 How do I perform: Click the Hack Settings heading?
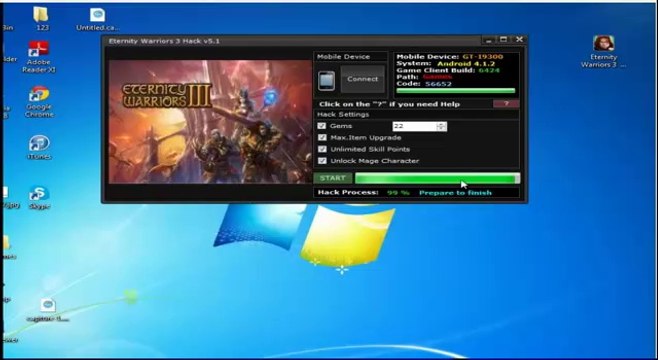343,115
